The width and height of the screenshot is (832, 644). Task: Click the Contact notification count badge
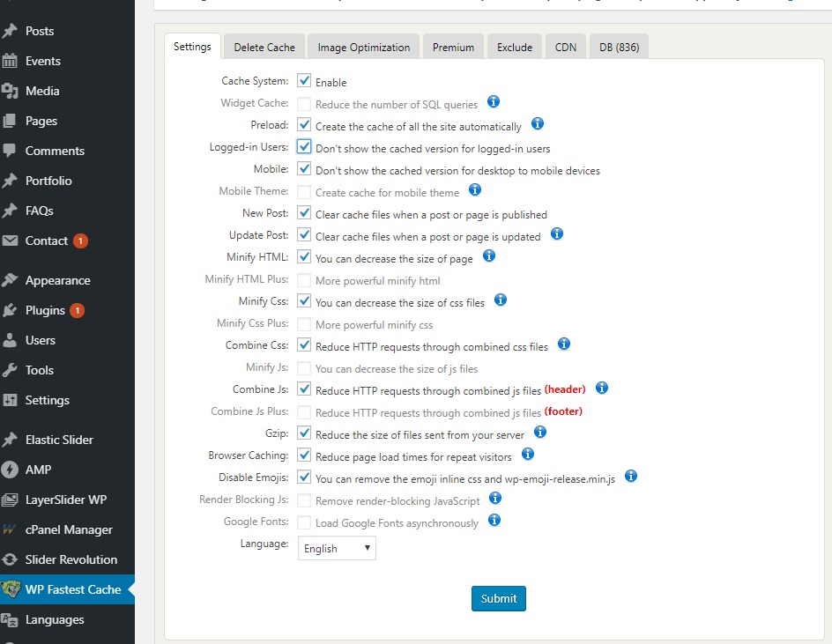point(80,241)
